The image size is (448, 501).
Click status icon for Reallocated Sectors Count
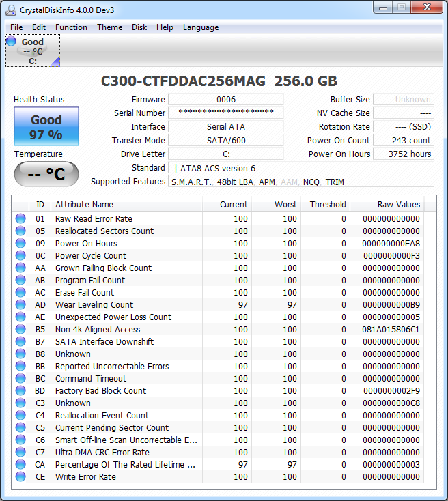tap(20, 231)
